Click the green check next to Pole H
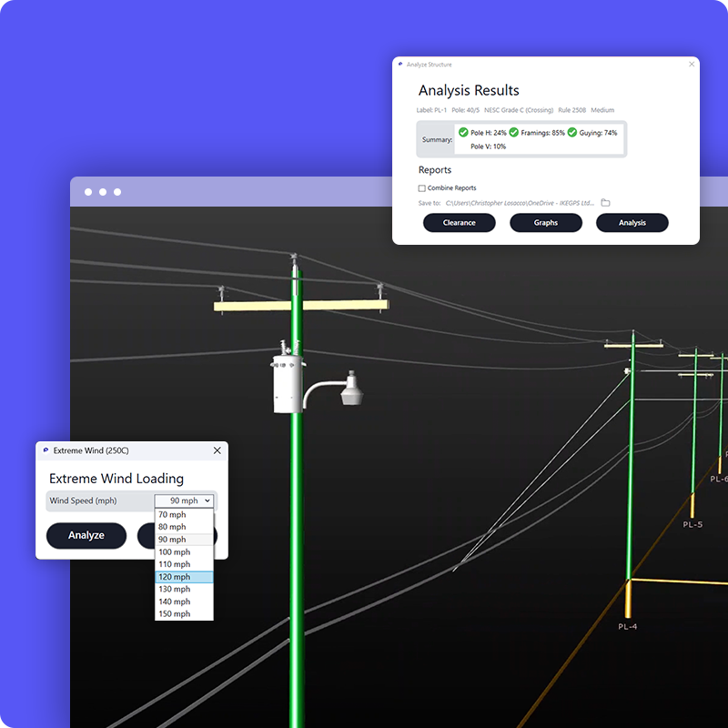This screenshot has width=728, height=728. point(463,133)
